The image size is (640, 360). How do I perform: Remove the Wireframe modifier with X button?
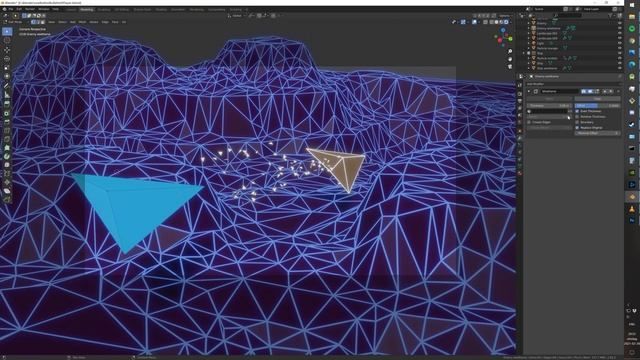pos(618,91)
